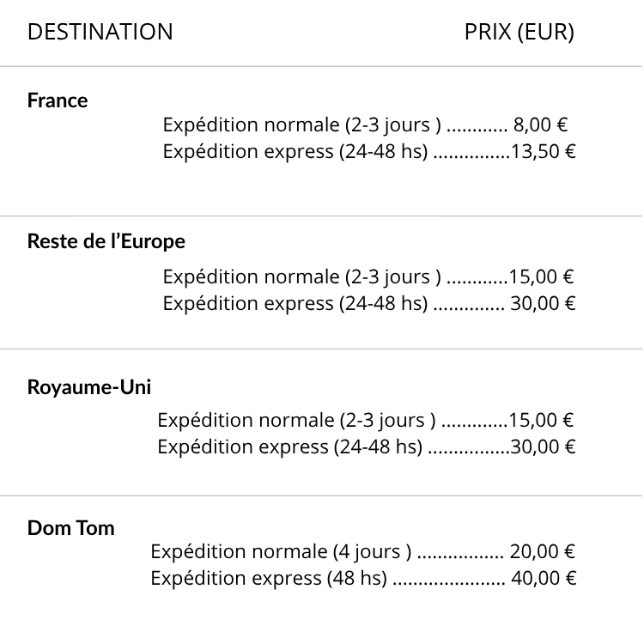The image size is (644, 644).
Task: Click Dom Tom Expédition express (48 hs) text
Action: [269, 579]
